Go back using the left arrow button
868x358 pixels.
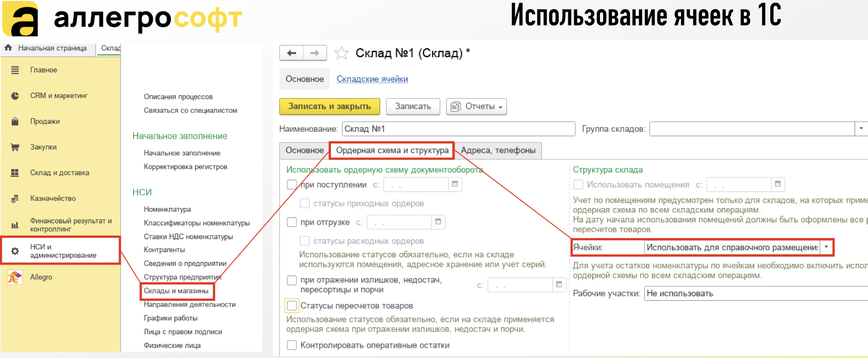(292, 53)
